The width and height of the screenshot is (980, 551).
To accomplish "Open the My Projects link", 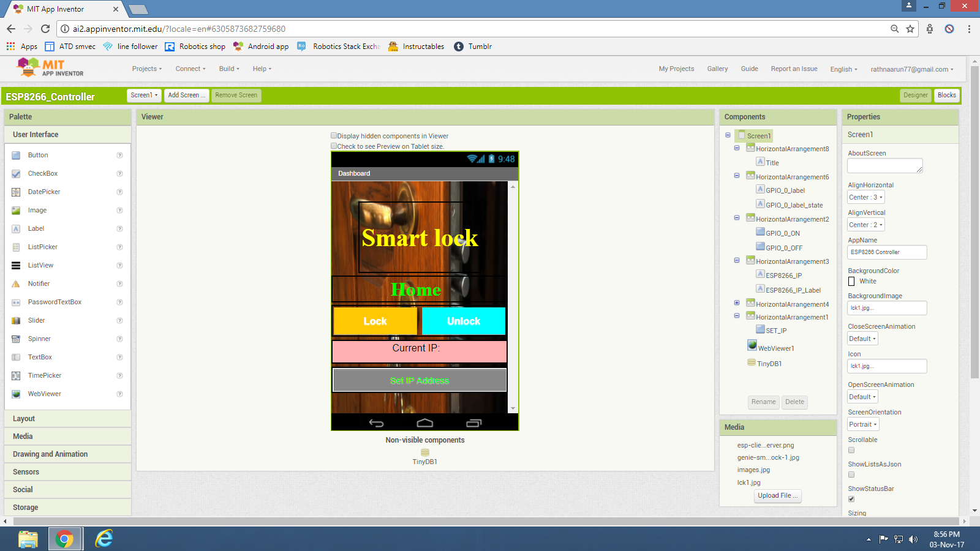I will click(x=676, y=69).
